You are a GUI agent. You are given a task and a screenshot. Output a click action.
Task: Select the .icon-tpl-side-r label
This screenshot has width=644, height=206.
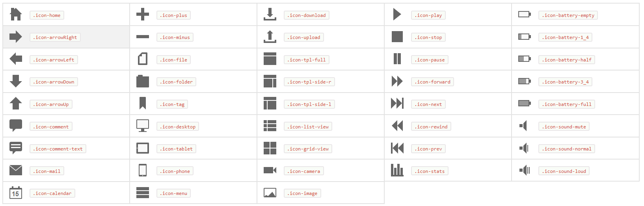click(309, 82)
